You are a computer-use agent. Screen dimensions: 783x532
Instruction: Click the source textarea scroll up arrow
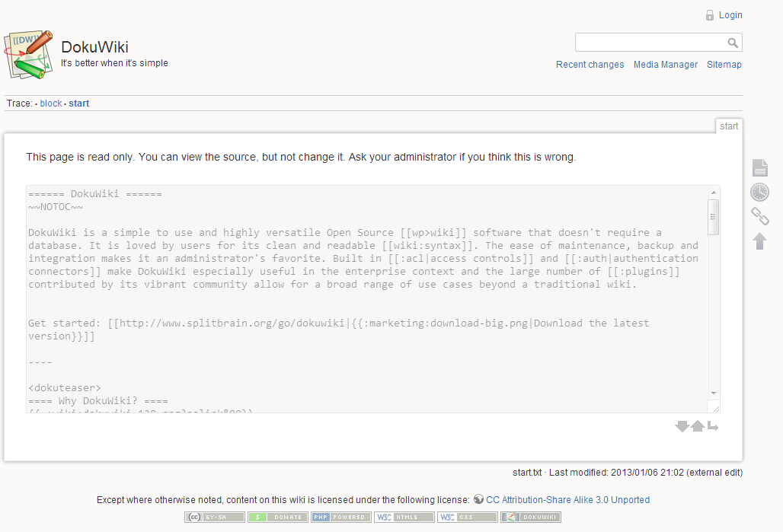(x=714, y=192)
